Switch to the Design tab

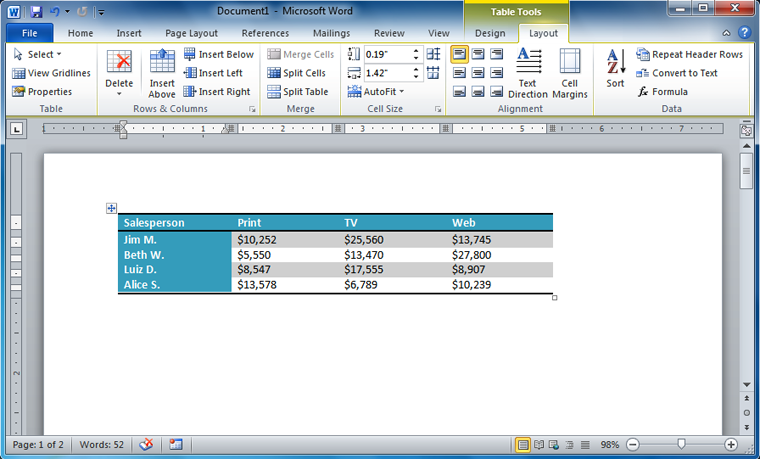[x=490, y=33]
